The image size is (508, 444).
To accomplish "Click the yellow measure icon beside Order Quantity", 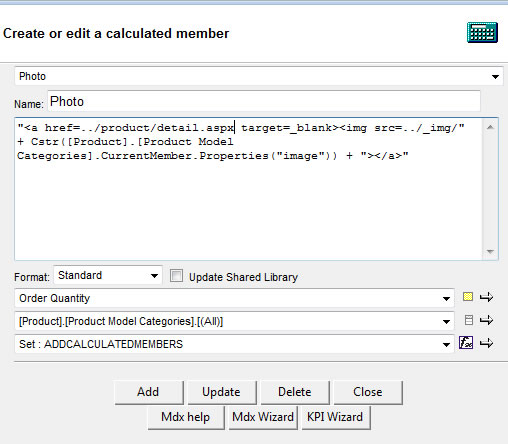I will tap(468, 297).
